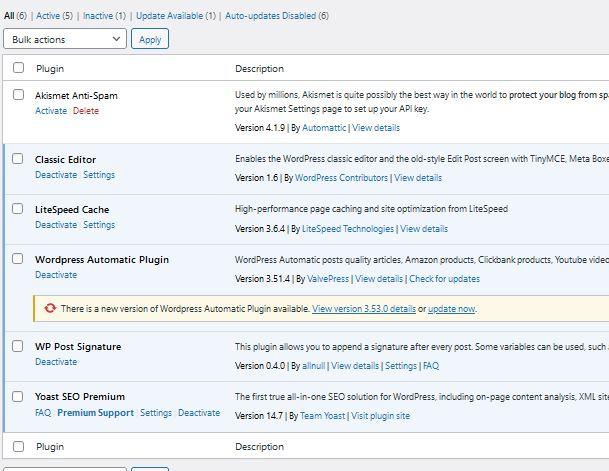Screen dimensions: 609x471
Task: Check the select-all plugins checkbox in header
Action: (18, 68)
